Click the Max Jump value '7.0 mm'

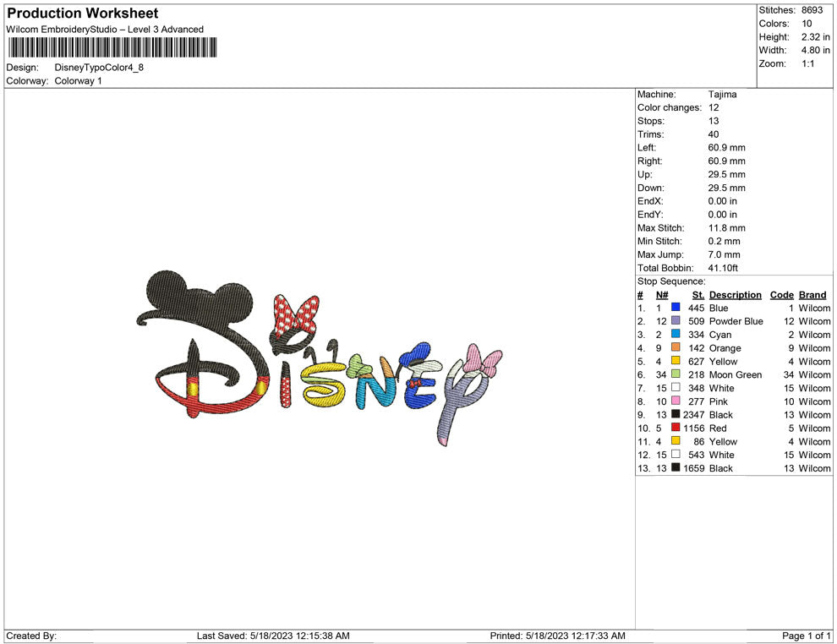[x=725, y=254]
